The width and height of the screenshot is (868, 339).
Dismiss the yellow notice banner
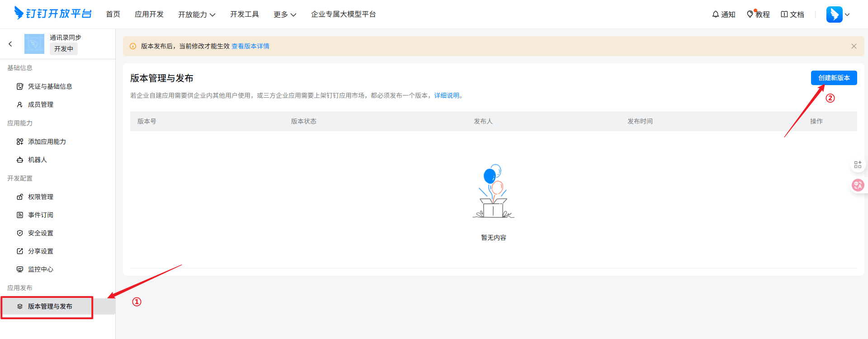point(854,46)
